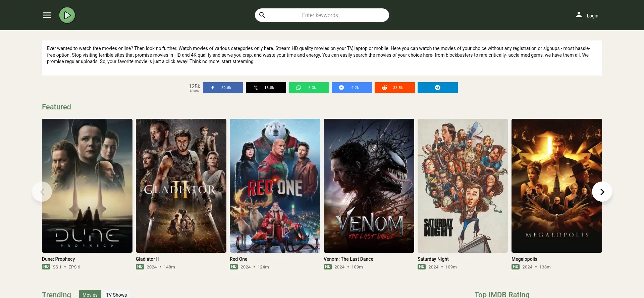
Task: Click the Trending section heading
Action: pos(56,294)
